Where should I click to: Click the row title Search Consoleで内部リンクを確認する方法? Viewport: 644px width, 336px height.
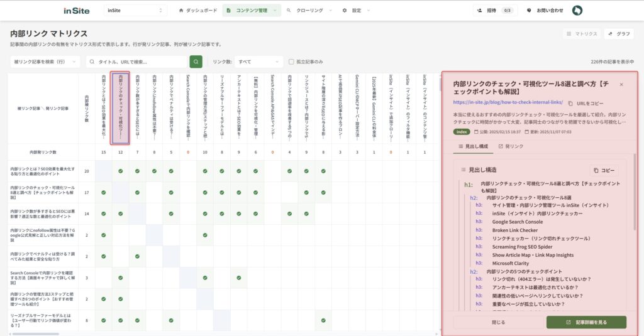click(x=43, y=278)
